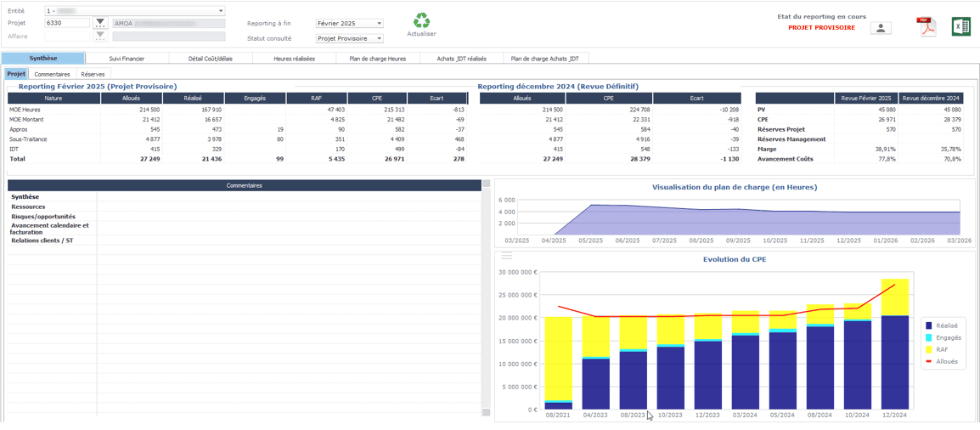Export to Excel using the green icon
The width and height of the screenshot is (980, 430).
pyautogui.click(x=960, y=27)
